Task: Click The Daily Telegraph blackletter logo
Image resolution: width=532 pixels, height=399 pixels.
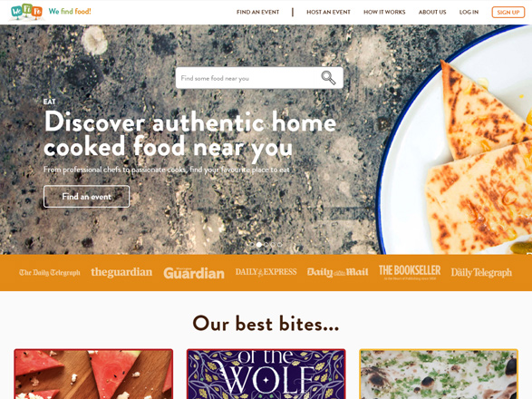Action: tap(50, 272)
